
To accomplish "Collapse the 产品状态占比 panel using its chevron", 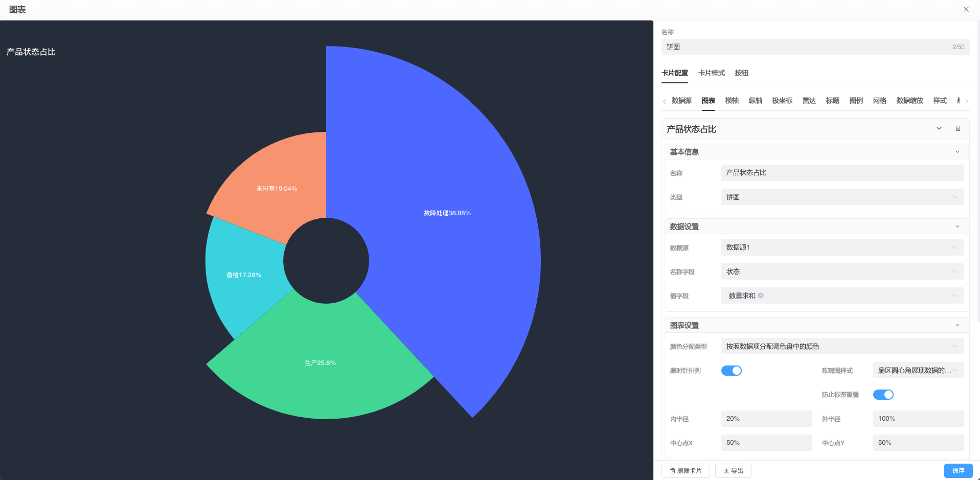I will pyautogui.click(x=939, y=128).
